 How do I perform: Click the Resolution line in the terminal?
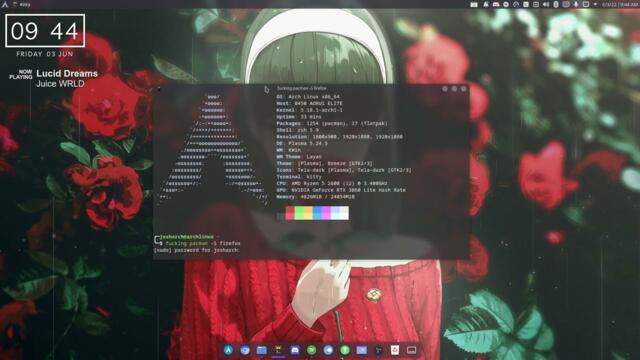click(x=340, y=137)
